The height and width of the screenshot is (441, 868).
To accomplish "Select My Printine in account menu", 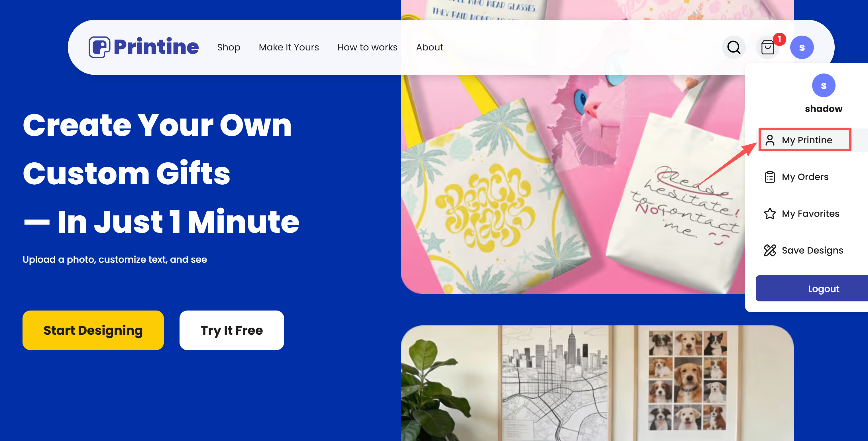I will tap(805, 140).
